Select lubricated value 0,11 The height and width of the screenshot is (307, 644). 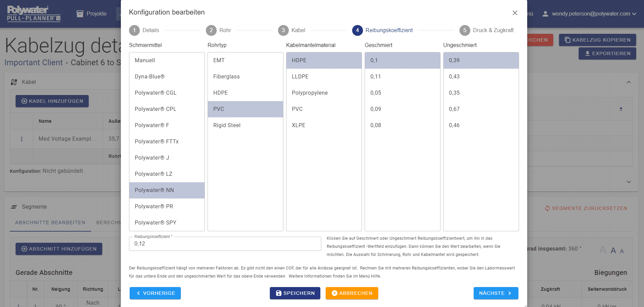point(403,77)
